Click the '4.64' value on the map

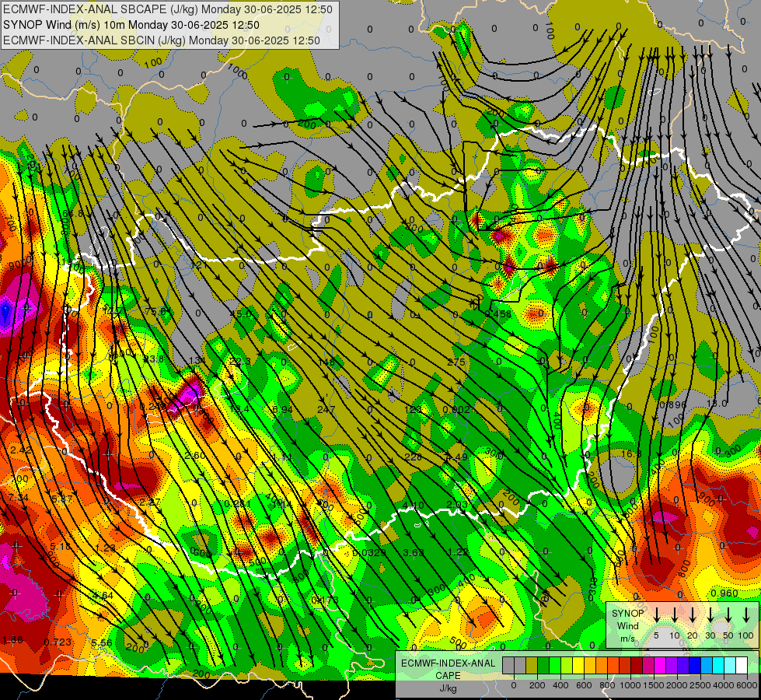pyautogui.click(x=103, y=595)
